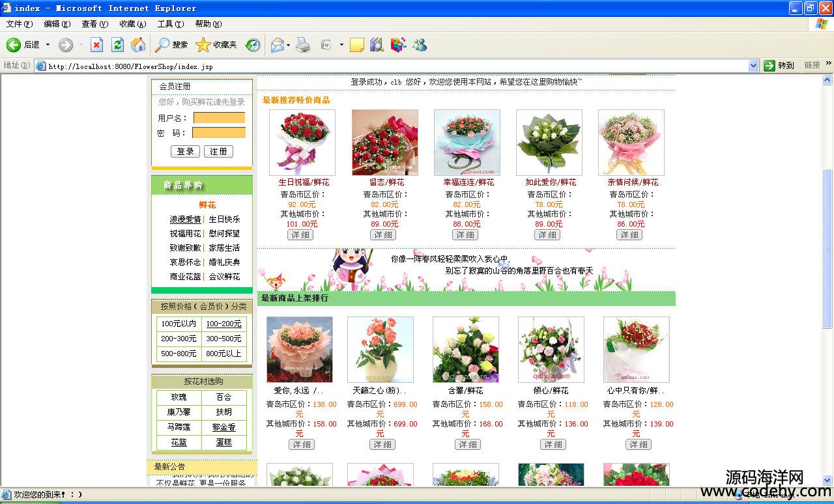Viewport: 834px width, 504px height.
Task: Open the 工具(T) menu
Action: point(171,24)
